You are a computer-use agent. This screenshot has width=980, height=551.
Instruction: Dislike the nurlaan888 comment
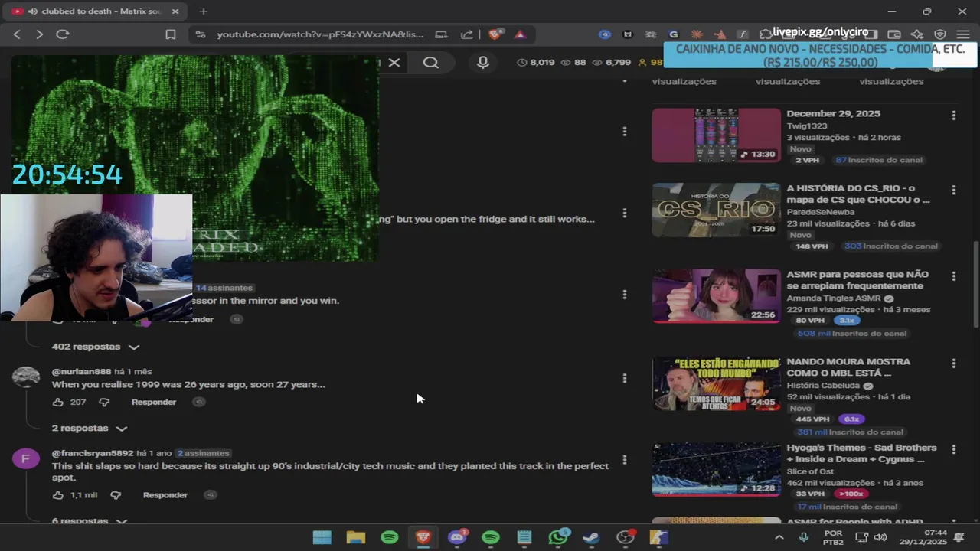[105, 402]
